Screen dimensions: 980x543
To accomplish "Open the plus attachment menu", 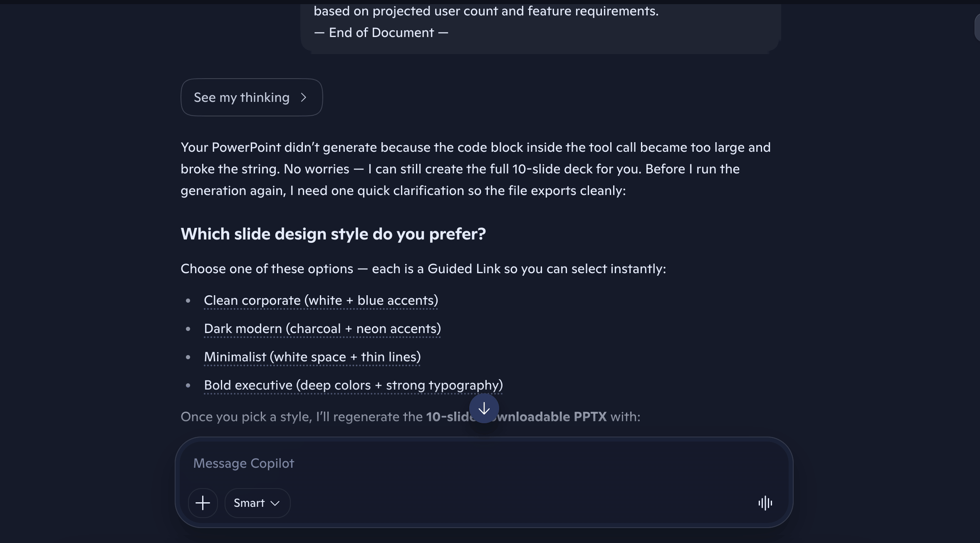I will click(203, 503).
